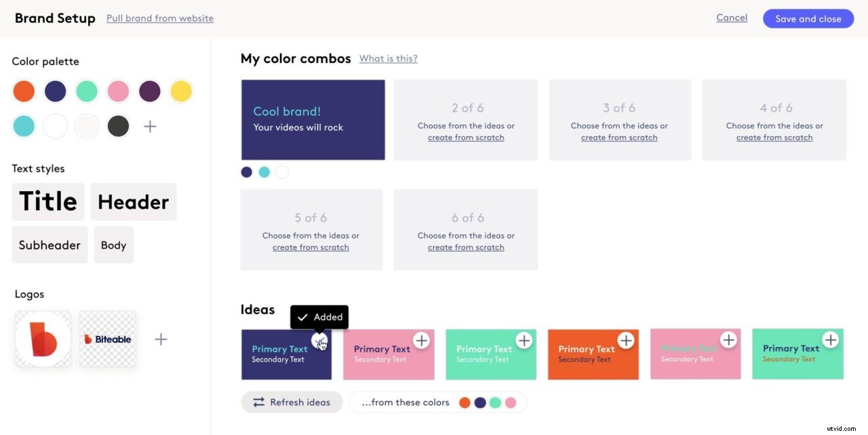The image size is (868, 435).
Task: Open the What is this? help link
Action: pos(388,58)
